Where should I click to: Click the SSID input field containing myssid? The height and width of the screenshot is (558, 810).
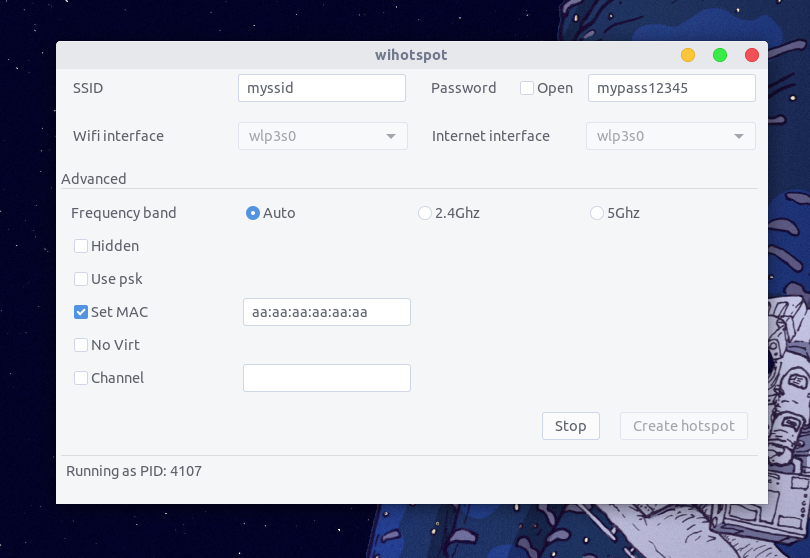(322, 88)
